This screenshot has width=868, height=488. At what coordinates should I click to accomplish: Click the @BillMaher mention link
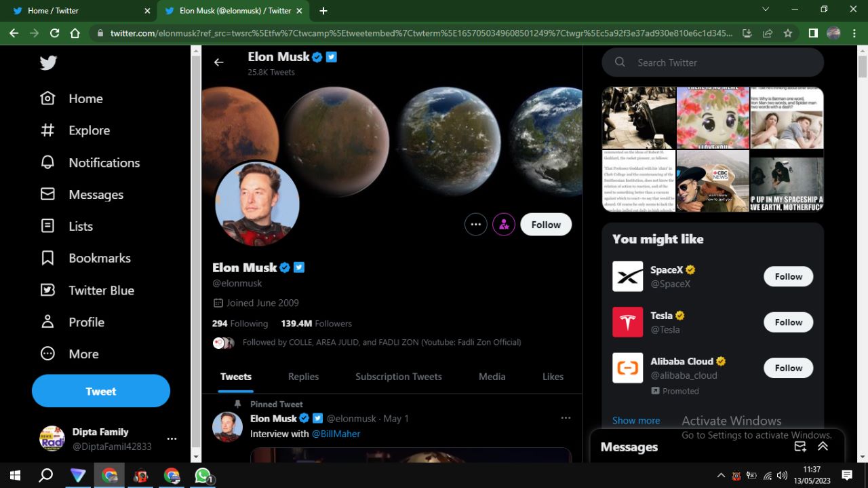pos(336,434)
